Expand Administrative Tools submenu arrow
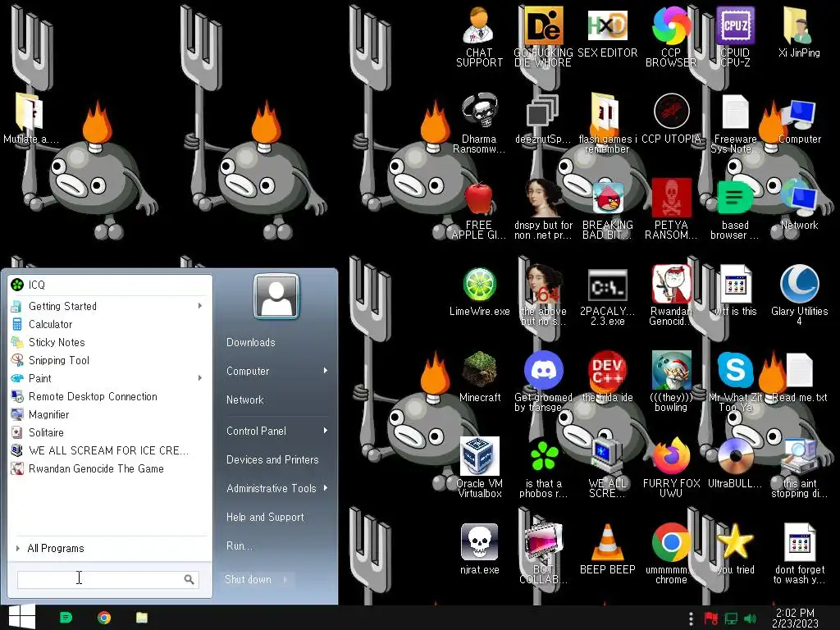The width and height of the screenshot is (840, 630). [x=325, y=488]
